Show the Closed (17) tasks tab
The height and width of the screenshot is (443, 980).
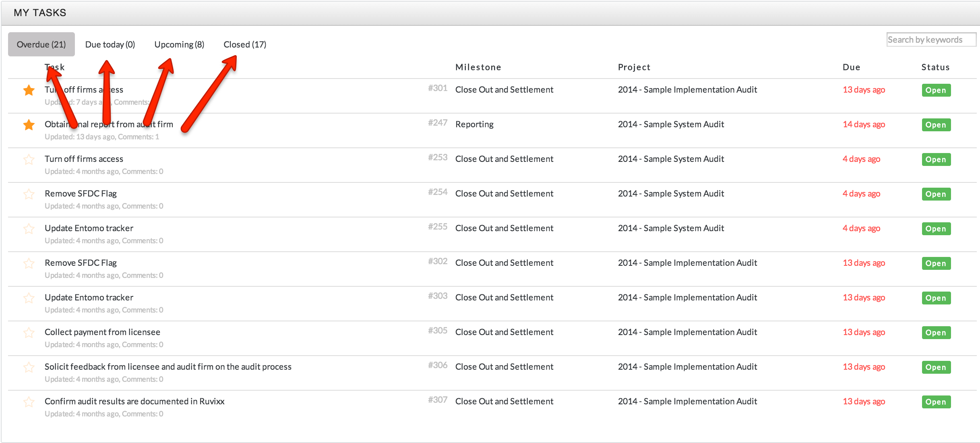pyautogui.click(x=245, y=44)
